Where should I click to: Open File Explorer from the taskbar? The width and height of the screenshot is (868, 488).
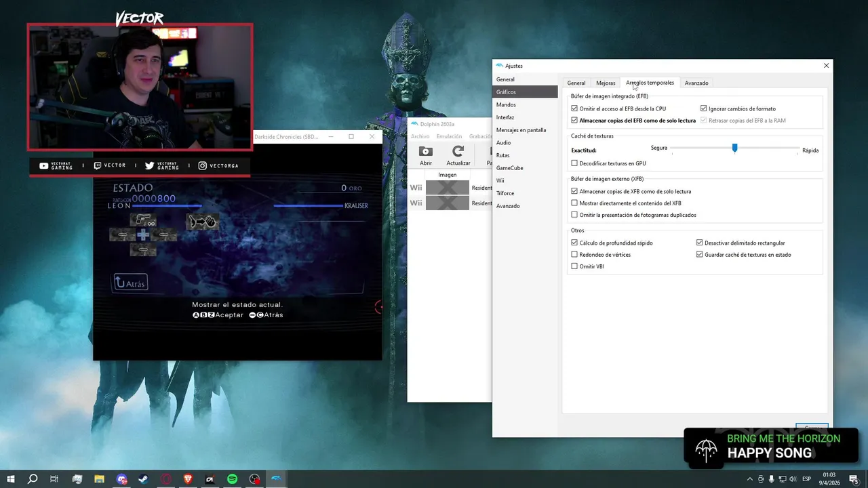pos(99,479)
